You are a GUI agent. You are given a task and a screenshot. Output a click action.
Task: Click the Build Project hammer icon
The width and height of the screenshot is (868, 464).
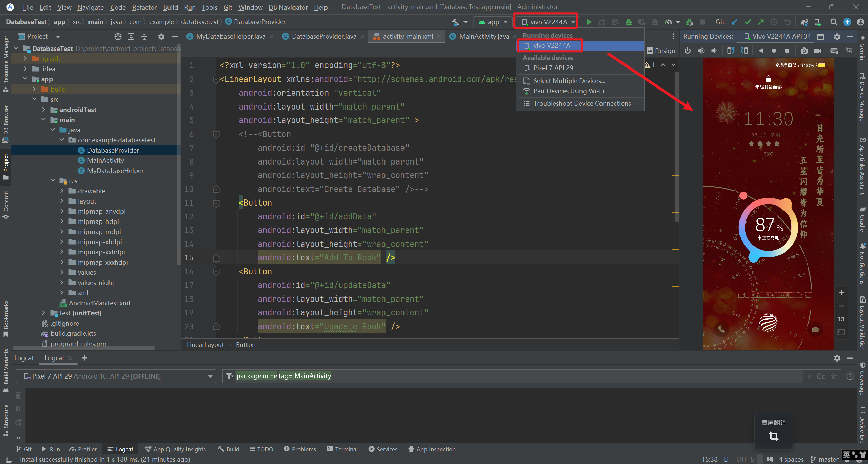(x=455, y=22)
